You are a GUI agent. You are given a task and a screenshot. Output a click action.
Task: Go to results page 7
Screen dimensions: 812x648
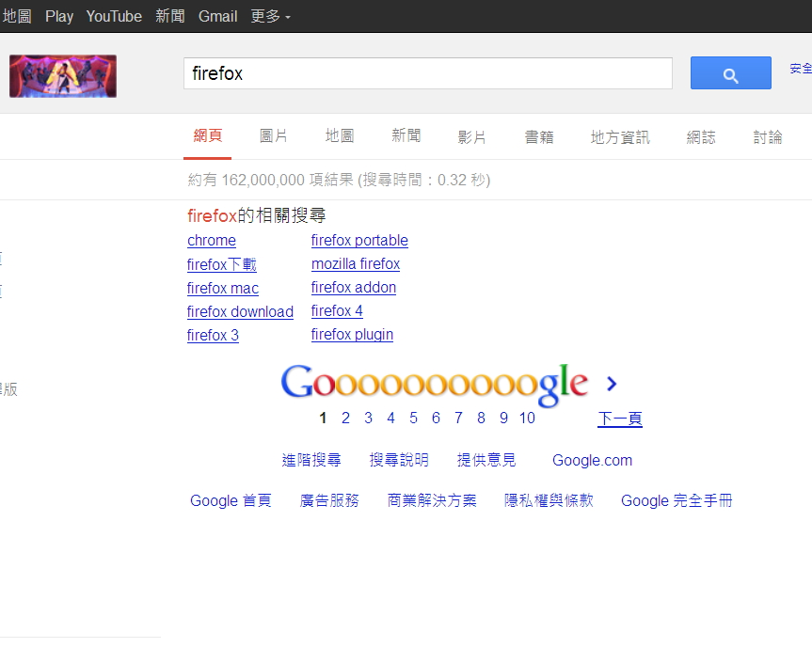point(458,418)
